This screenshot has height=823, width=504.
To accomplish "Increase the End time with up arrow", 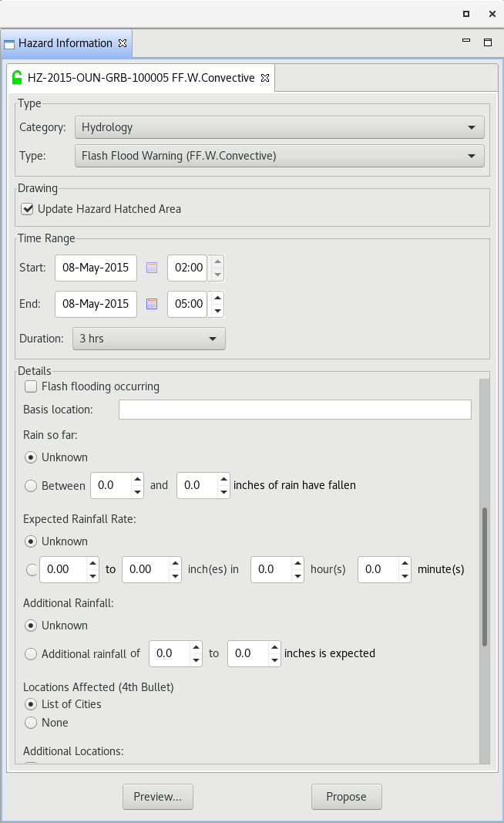I will [x=217, y=299].
